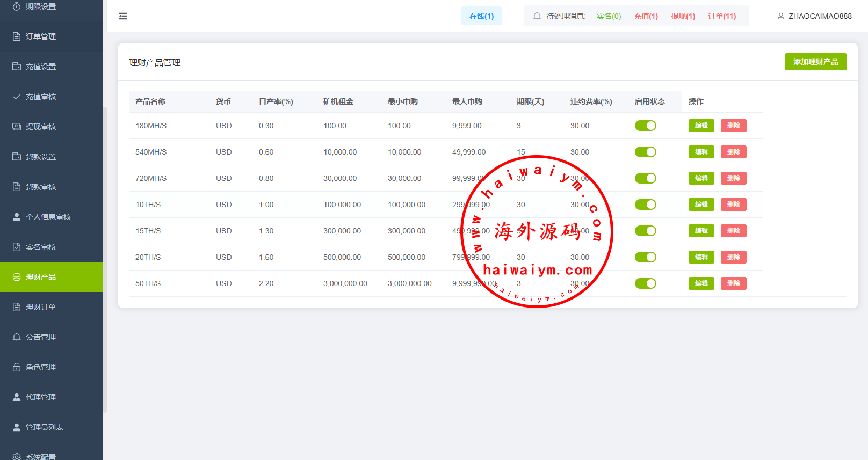Delete the 20TH/S product row
Viewport: 868px width, 460px height.
tap(733, 257)
